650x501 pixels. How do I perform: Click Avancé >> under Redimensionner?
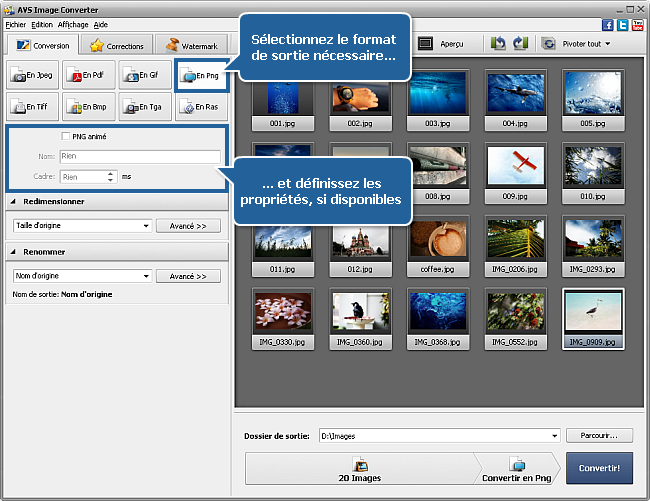pyautogui.click(x=188, y=226)
